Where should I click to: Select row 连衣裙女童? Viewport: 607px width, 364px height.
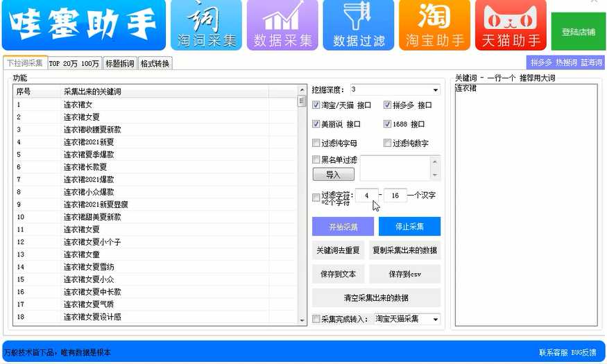pos(155,254)
